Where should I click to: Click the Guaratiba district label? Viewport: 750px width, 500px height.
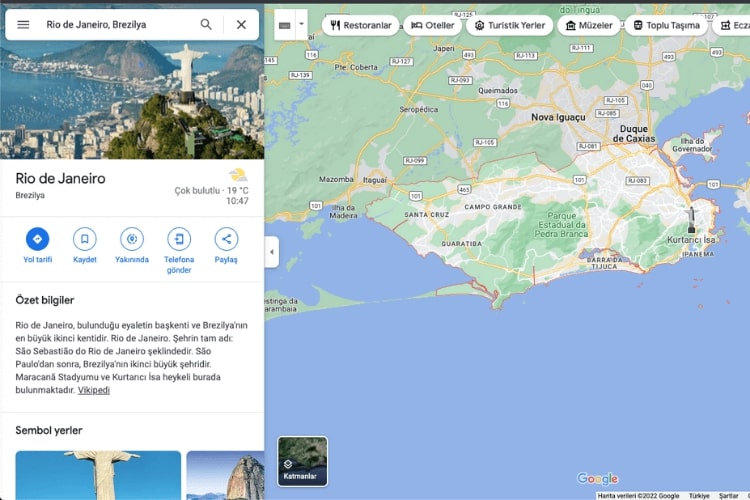(x=462, y=244)
